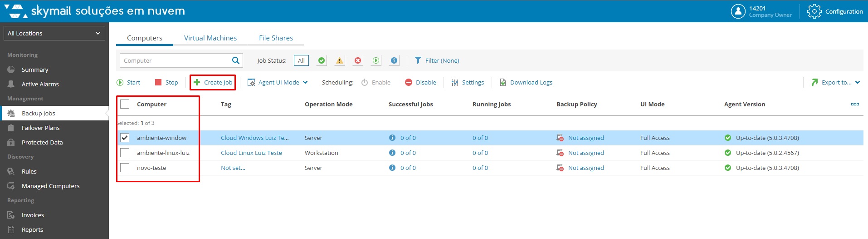
Task: Open the Agent UI Mode dropdown
Action: coord(278,82)
